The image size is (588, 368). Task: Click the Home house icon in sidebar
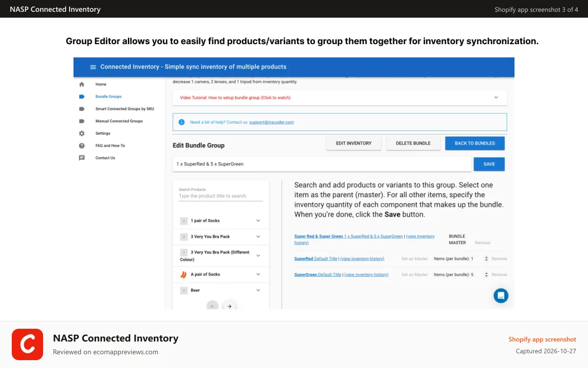click(x=82, y=84)
